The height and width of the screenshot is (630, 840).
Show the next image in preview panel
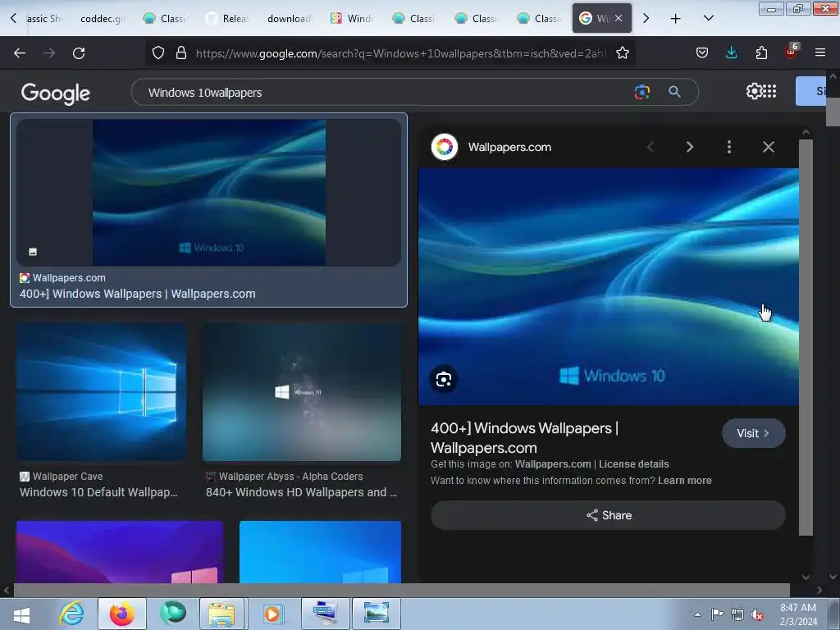(689, 147)
